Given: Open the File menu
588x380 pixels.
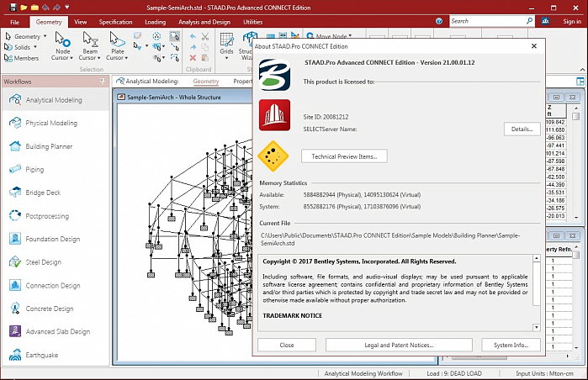Looking at the screenshot, I should (14, 22).
